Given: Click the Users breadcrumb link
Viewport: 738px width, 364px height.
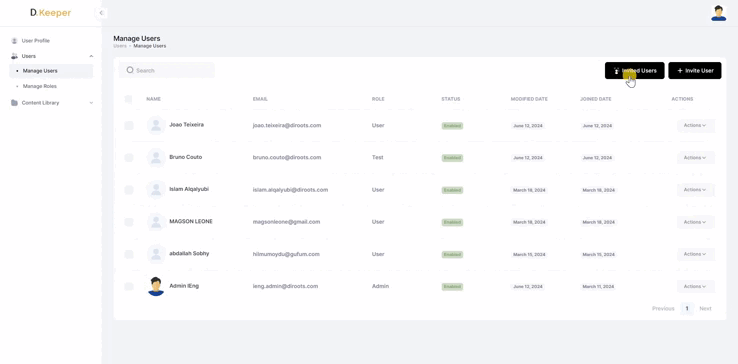Looking at the screenshot, I should point(120,46).
